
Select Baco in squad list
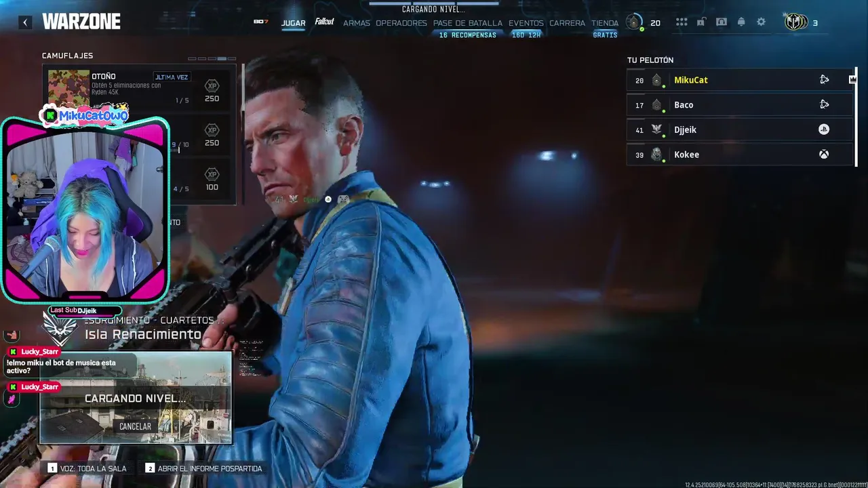739,105
